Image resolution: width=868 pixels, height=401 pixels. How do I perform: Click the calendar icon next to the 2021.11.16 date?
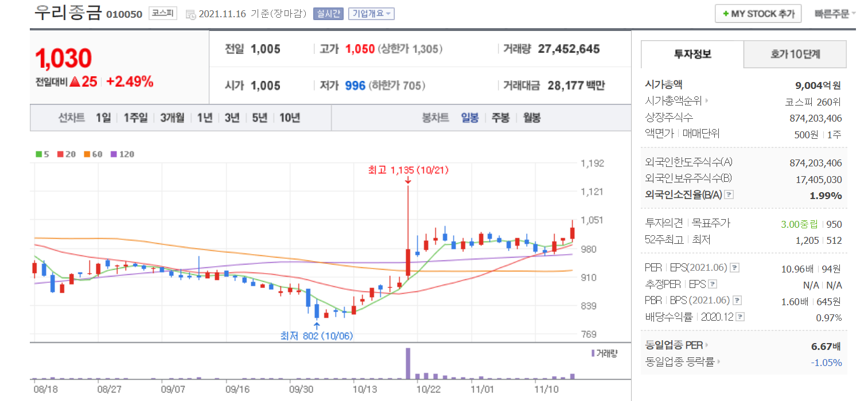coord(191,14)
